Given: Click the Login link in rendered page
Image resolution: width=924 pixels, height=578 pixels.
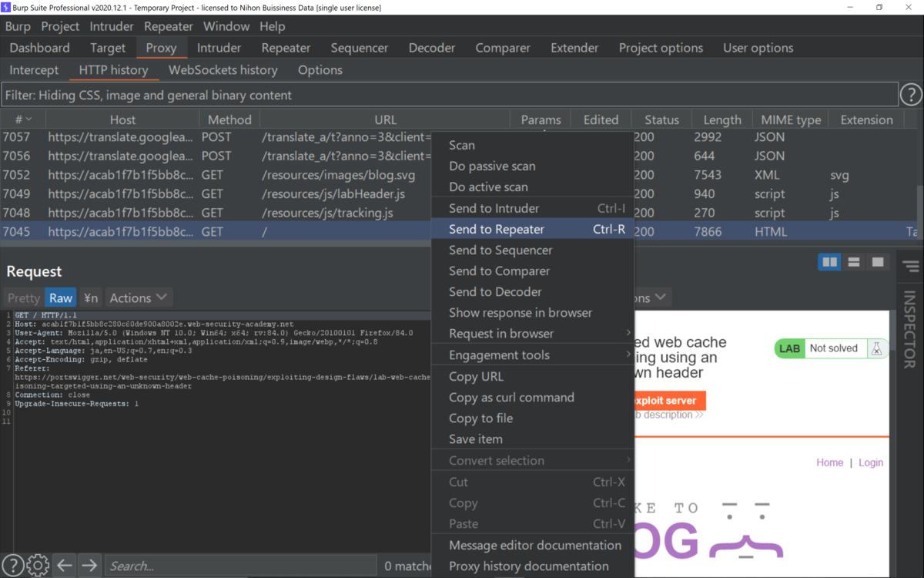Looking at the screenshot, I should (x=871, y=462).
